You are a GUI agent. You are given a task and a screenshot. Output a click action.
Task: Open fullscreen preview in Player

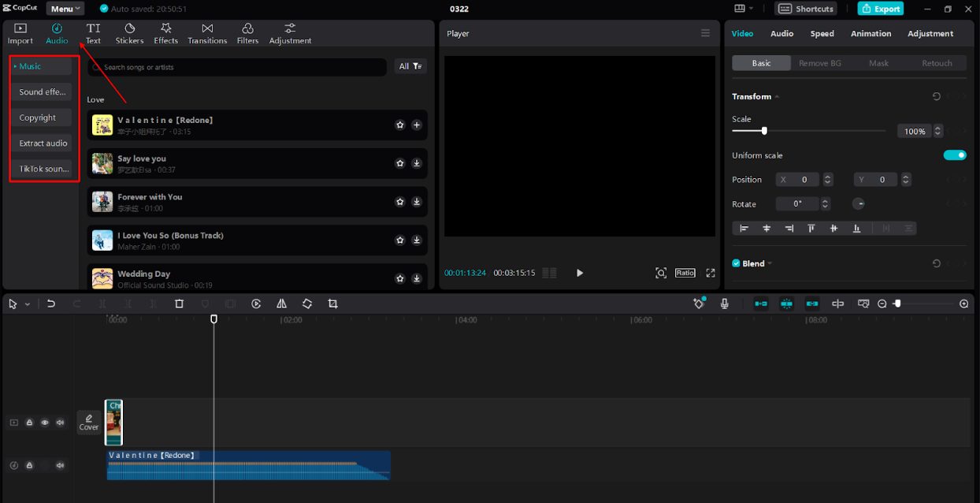(711, 273)
